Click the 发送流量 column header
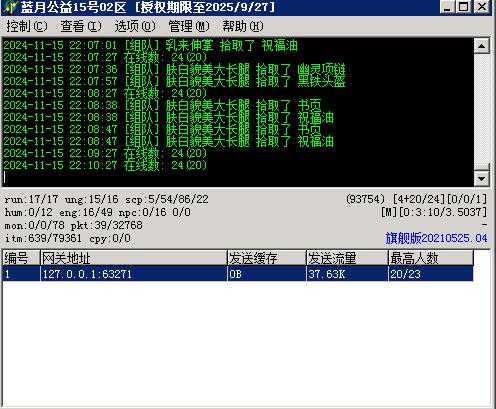 (x=347, y=258)
